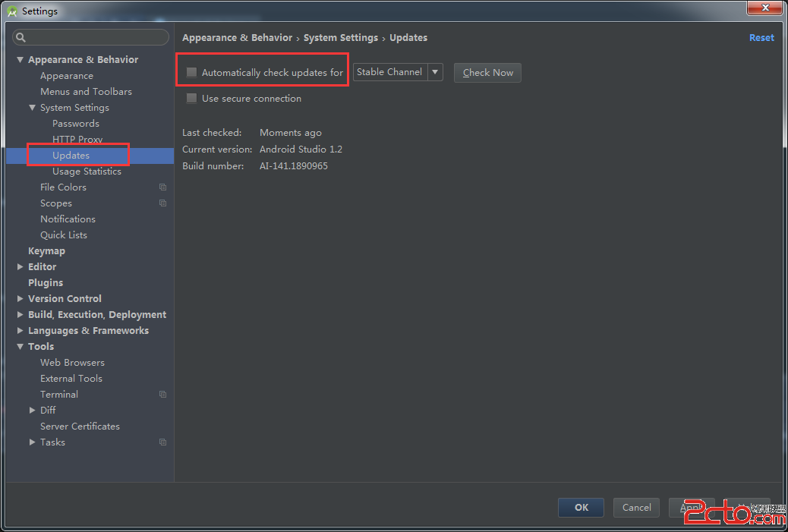
Task: Click the project-level icon beside File Colors
Action: pyautogui.click(x=162, y=187)
